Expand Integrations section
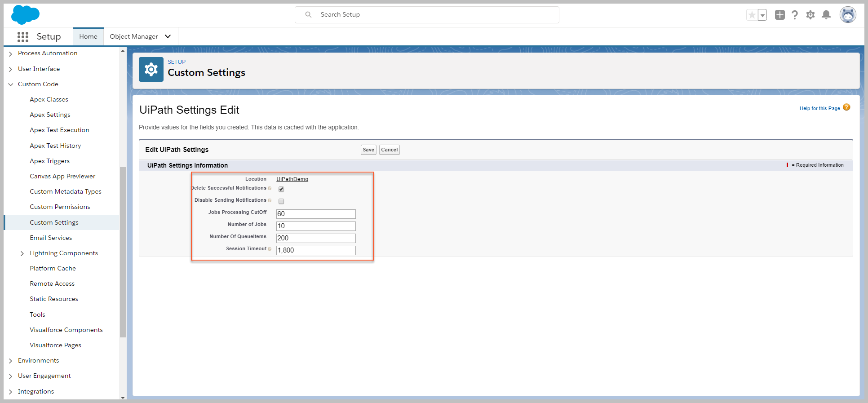868x403 pixels. tap(10, 392)
